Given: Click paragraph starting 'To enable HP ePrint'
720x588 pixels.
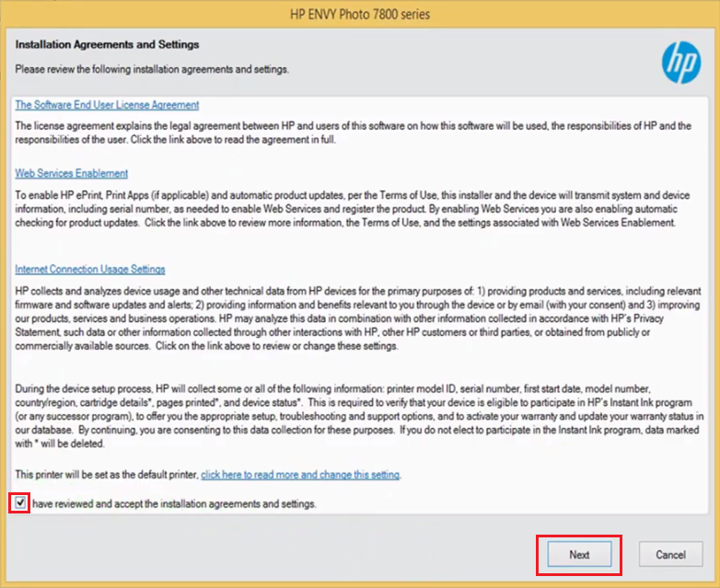Looking at the screenshot, I should coord(353,209).
